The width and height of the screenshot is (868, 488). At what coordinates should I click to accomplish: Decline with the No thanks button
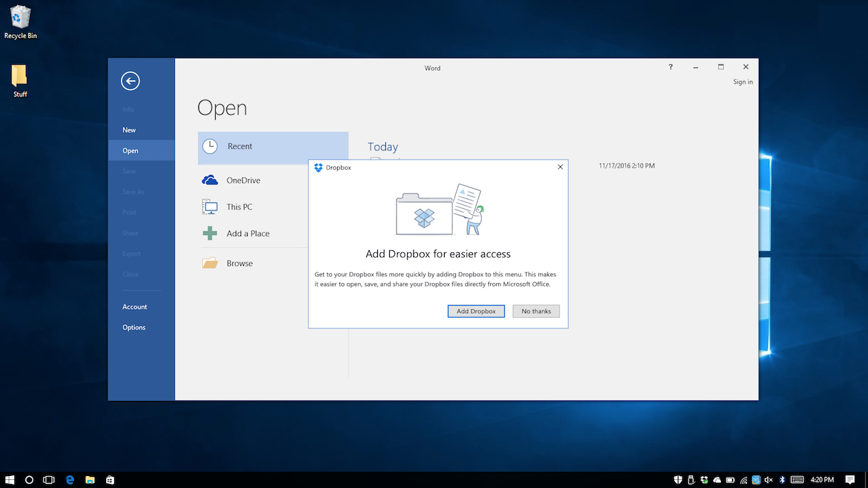click(x=536, y=311)
